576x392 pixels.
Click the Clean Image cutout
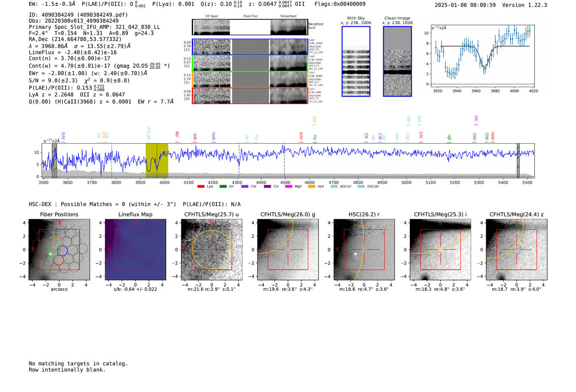397,61
